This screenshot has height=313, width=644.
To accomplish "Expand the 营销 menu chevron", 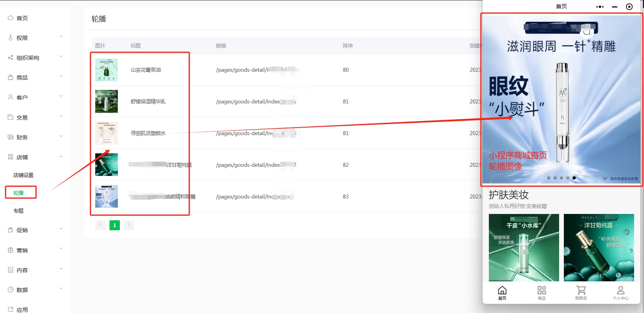I will coord(61,249).
